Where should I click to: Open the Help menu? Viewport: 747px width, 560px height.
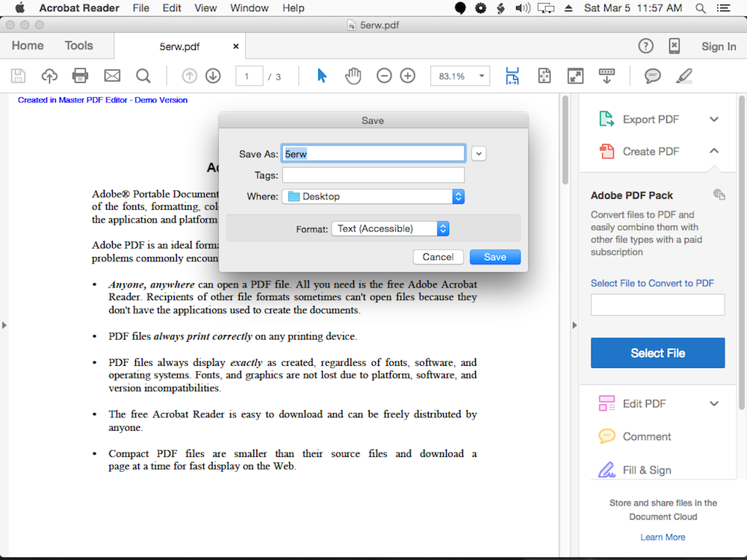(293, 8)
